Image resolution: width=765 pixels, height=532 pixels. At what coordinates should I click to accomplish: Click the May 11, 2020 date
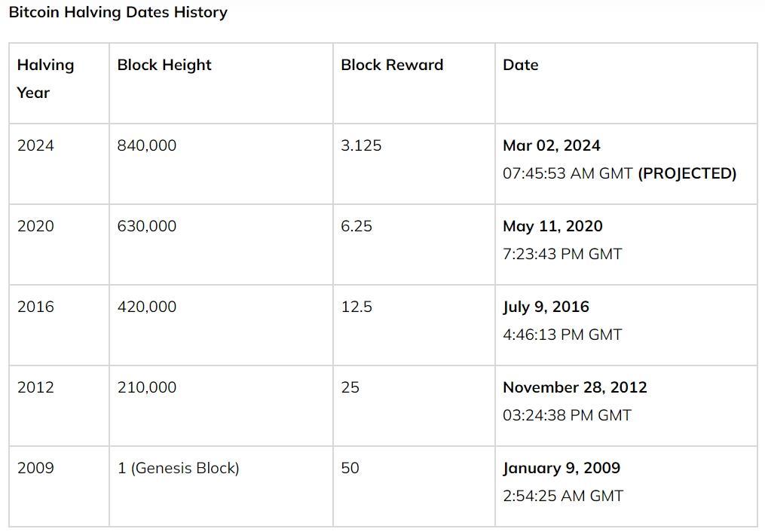pos(552,226)
